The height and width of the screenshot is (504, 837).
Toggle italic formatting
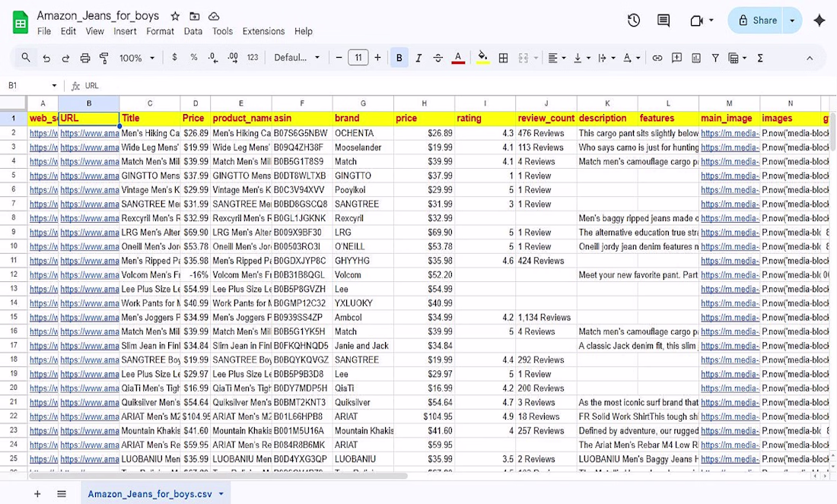(418, 58)
